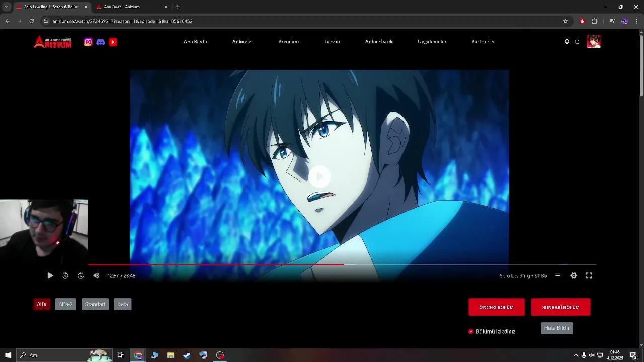Image resolution: width=644 pixels, height=362 pixels.
Task: Click the taskbar Ara search box
Action: point(64,355)
